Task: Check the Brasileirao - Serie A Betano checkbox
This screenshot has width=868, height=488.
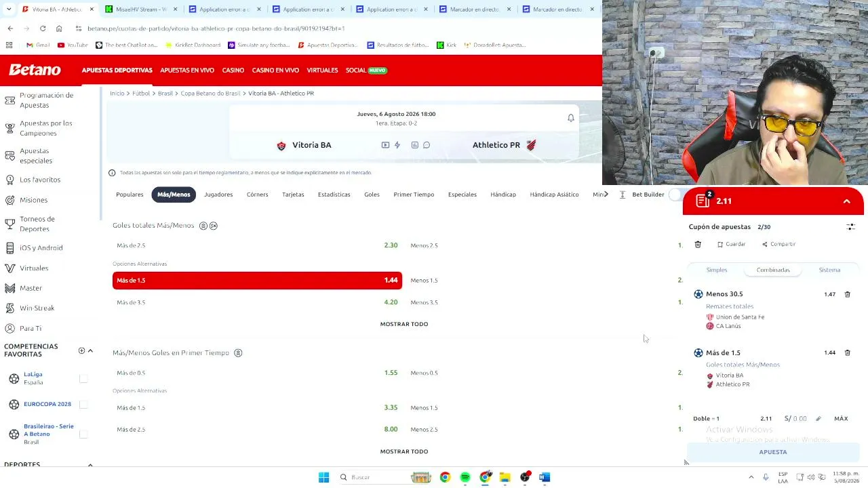Action: point(83,434)
